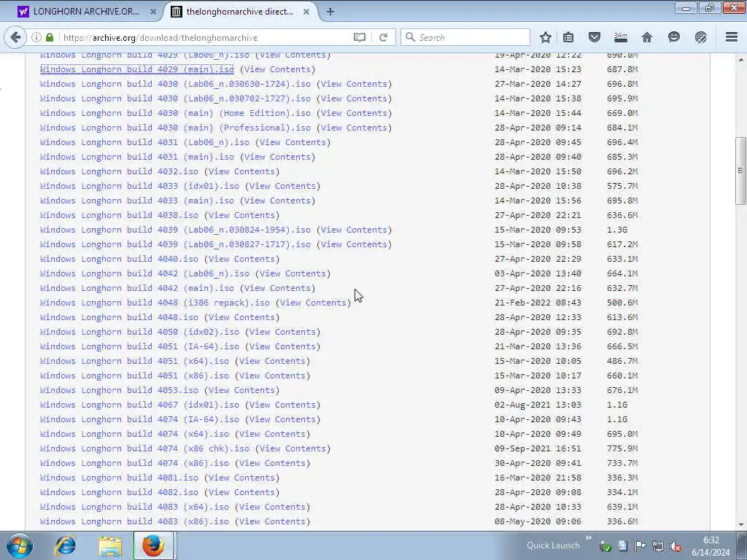View Contents of build 4042 (Lab06_n).iso

tap(293, 273)
